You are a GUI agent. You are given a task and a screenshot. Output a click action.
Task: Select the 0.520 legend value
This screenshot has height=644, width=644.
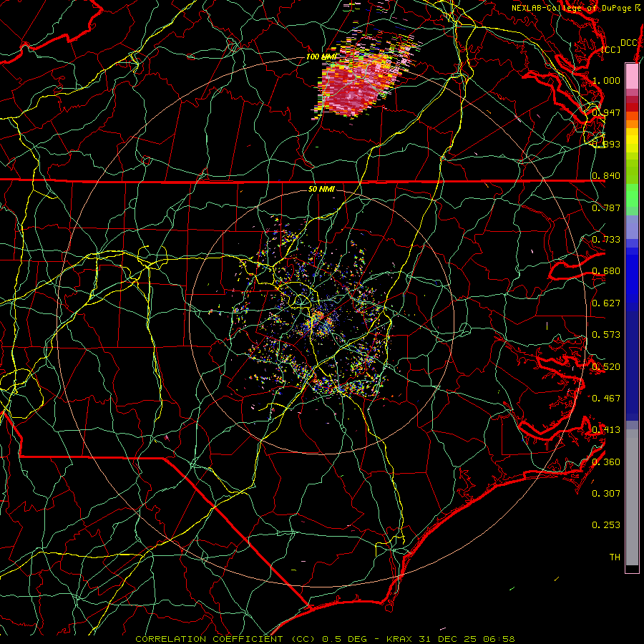(x=606, y=367)
